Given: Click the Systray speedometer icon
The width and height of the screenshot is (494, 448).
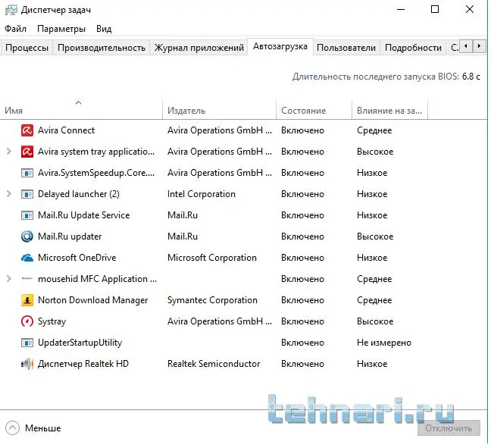Looking at the screenshot, I should [x=27, y=321].
